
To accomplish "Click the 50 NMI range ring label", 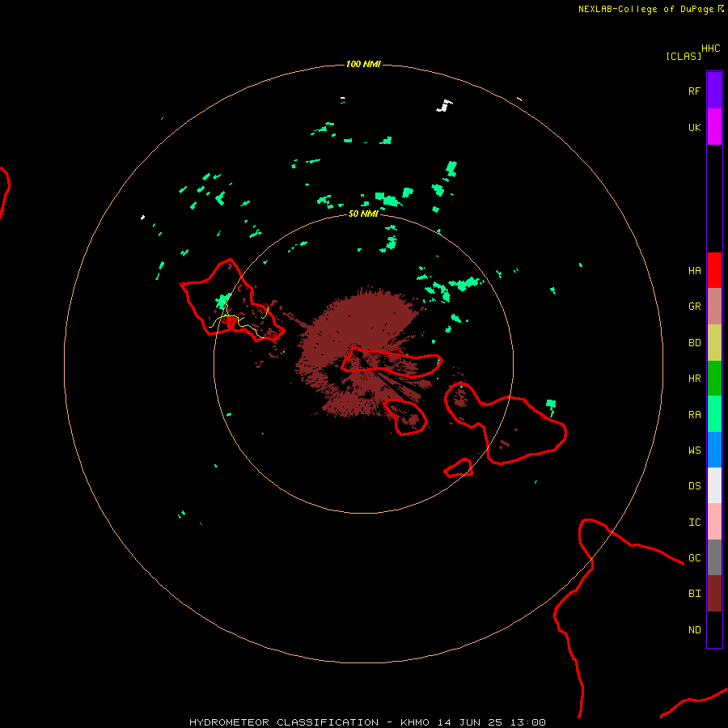I will coord(363,214).
